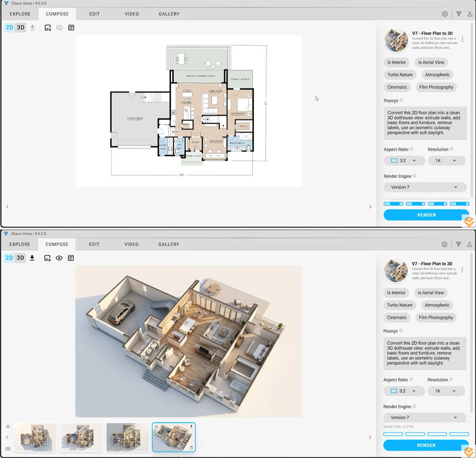Open the three-dot preset menu in upper panel
This screenshot has height=458, width=476.
462,40
